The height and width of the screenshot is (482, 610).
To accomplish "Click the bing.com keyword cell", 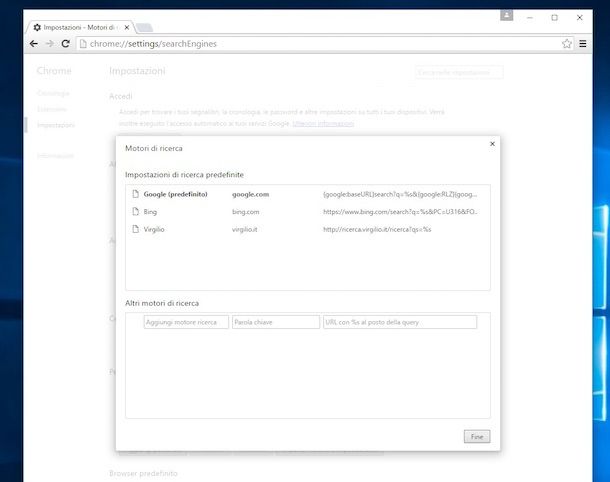I will click(x=245, y=212).
